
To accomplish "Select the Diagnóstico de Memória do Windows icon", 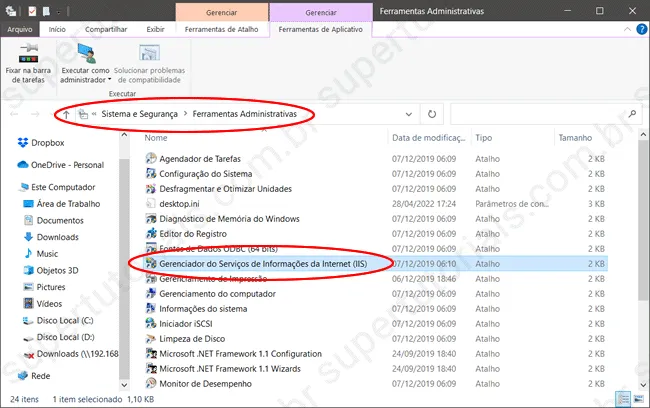I will (151, 219).
